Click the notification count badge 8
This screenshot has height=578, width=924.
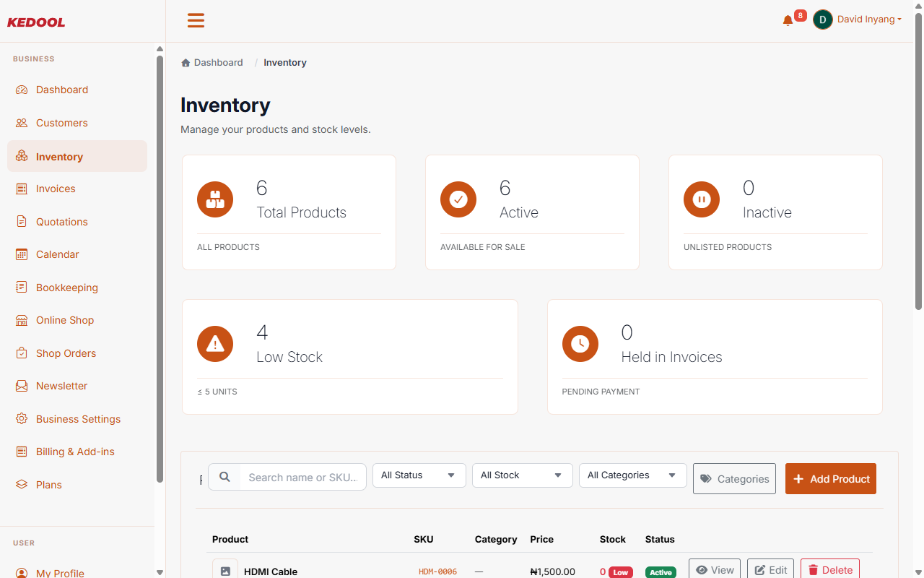800,15
